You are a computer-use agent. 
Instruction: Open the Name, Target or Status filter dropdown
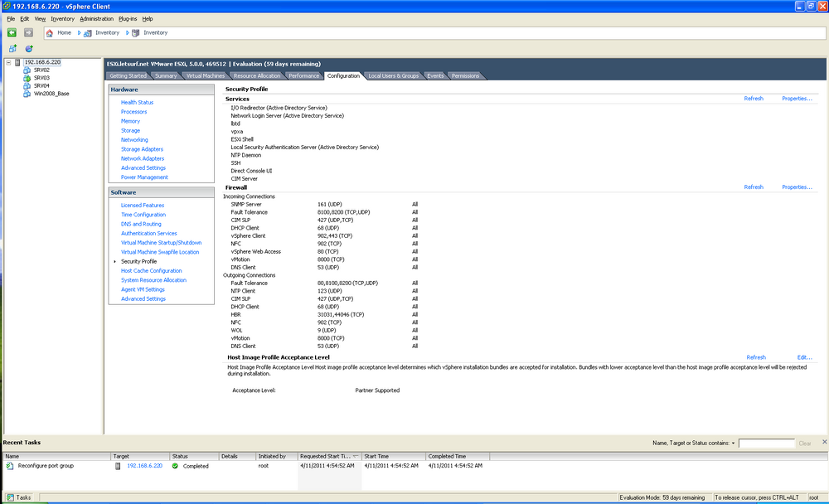pos(734,443)
